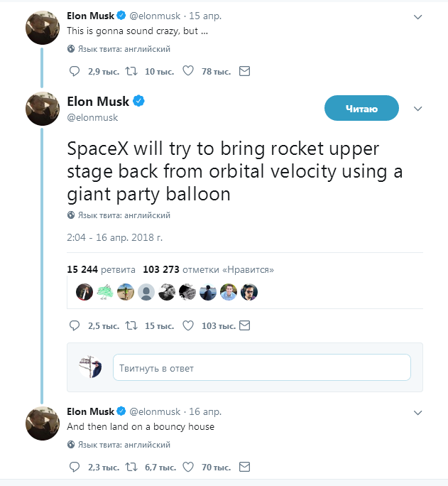
Task: Retweet the 'This is gonna sound crazy' tweet
Action: 131,71
